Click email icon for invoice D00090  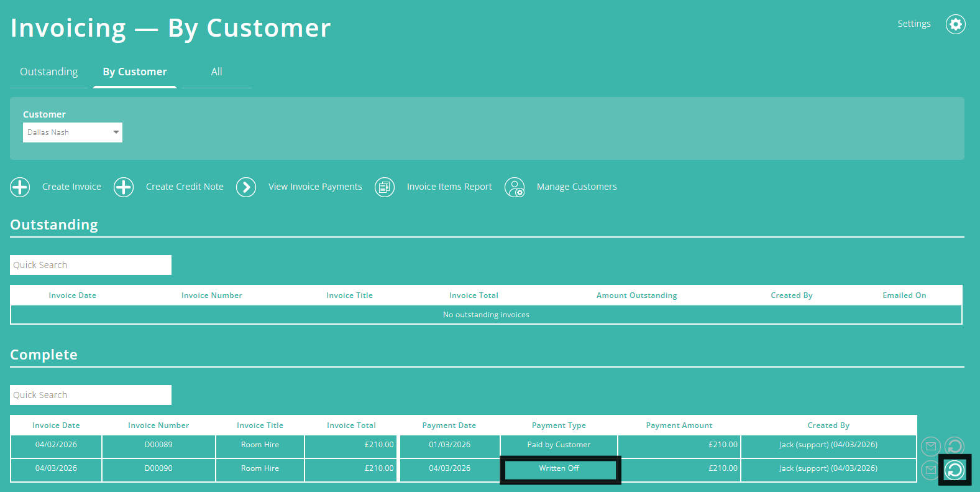pos(930,470)
